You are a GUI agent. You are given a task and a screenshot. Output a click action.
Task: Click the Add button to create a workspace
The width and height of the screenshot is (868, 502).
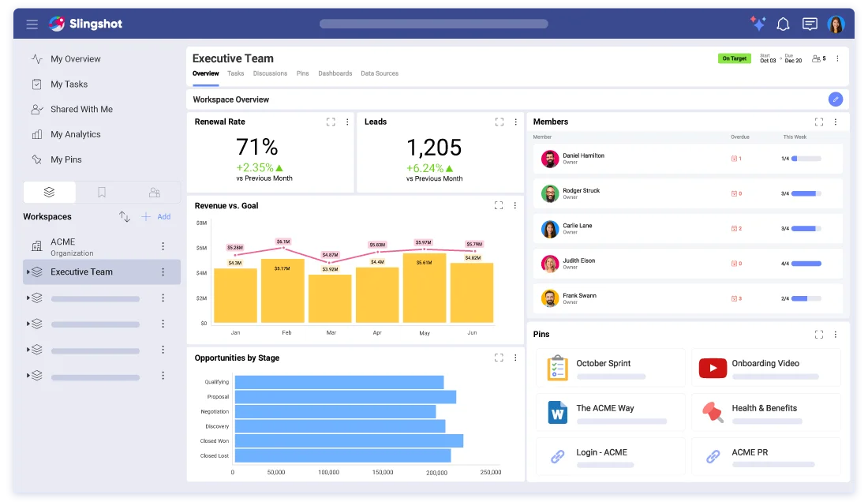click(156, 216)
